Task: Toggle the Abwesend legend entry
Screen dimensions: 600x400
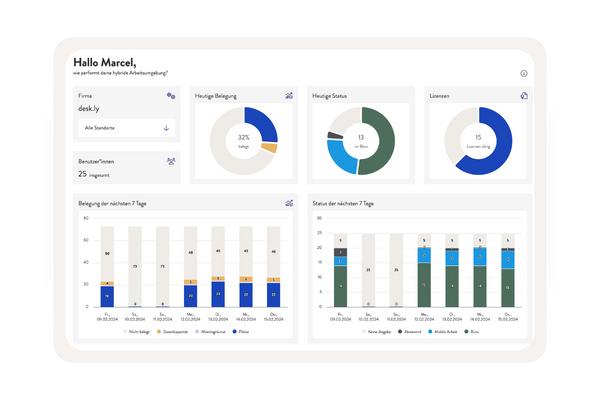Action: click(409, 331)
